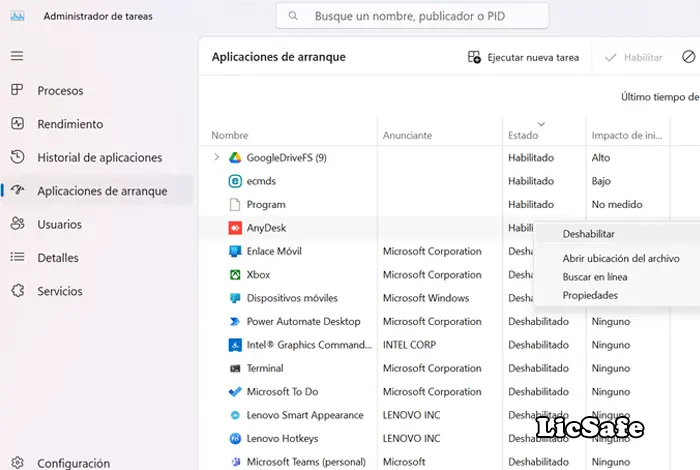Select the Terminal row name
Screen dimensions: 700x470
click(265, 368)
